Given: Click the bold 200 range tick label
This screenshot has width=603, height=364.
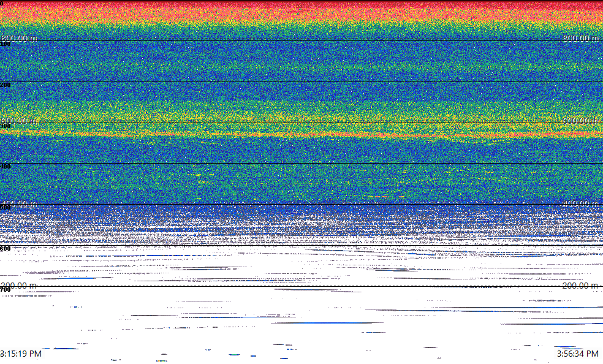Looking at the screenshot, I should pos(6,85).
